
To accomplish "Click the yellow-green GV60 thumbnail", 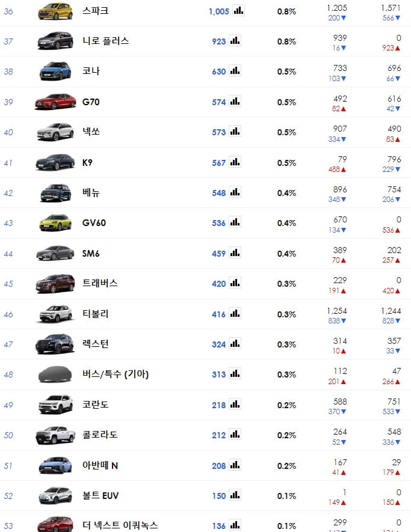I will click(55, 223).
